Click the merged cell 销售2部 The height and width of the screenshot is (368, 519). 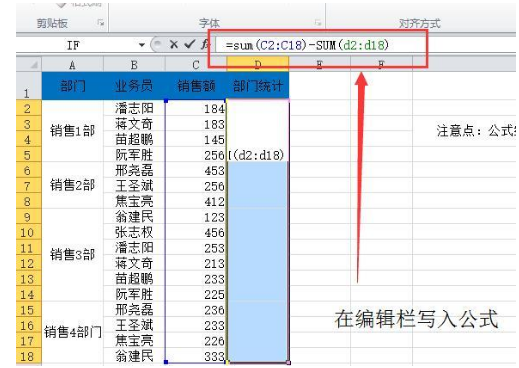click(72, 186)
